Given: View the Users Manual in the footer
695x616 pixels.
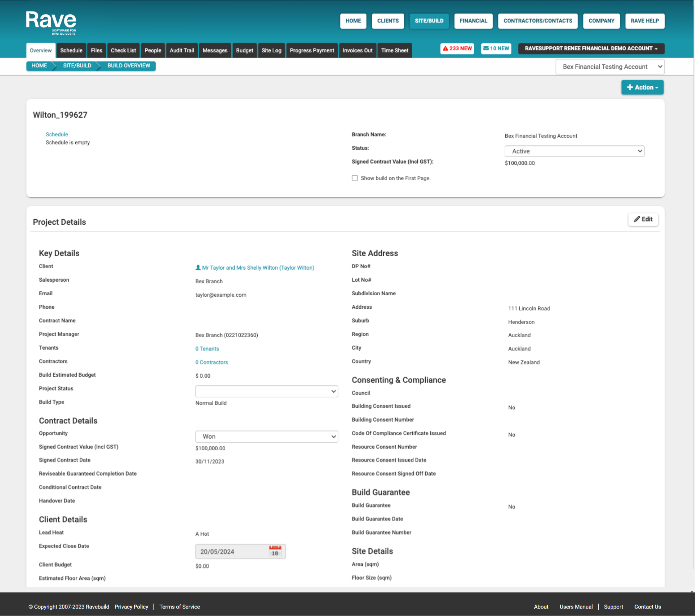Looking at the screenshot, I should coord(576,607).
